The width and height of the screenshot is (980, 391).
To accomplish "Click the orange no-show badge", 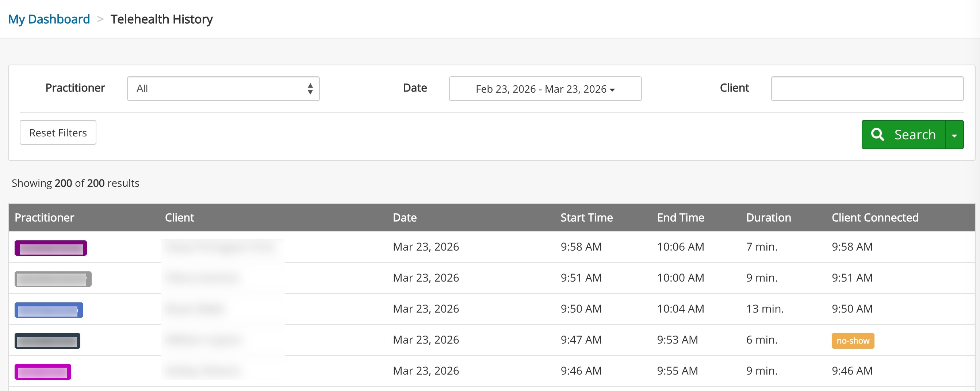I will coord(853,341).
